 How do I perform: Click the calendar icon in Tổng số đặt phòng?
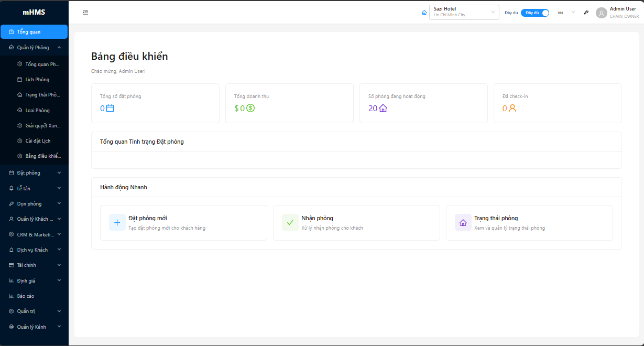click(x=110, y=109)
